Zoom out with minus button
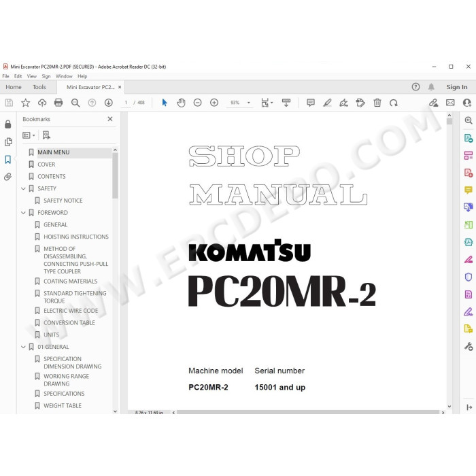Screen dimensions: 476x476 coord(198,103)
